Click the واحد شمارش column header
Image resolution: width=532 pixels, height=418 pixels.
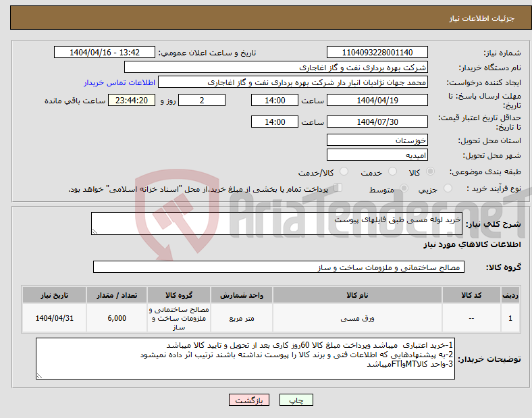242,295
